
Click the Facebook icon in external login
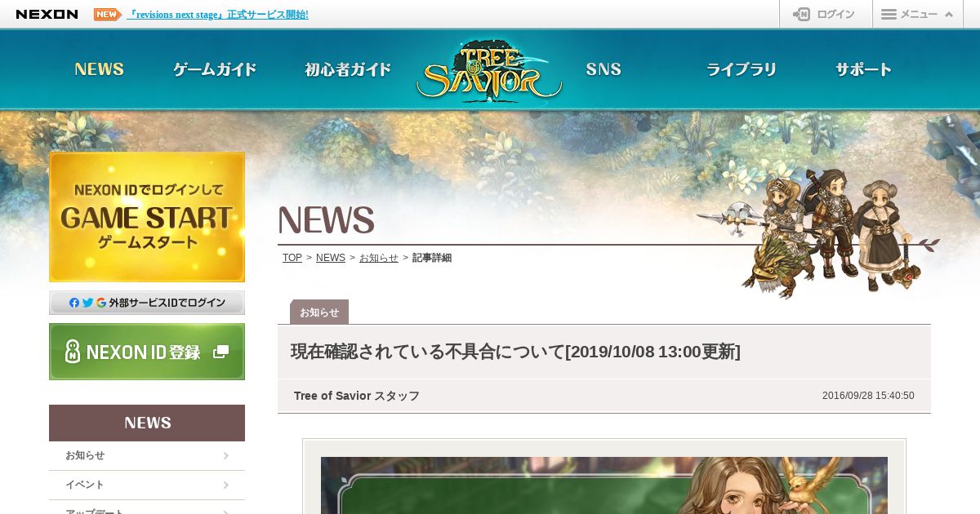(74, 303)
